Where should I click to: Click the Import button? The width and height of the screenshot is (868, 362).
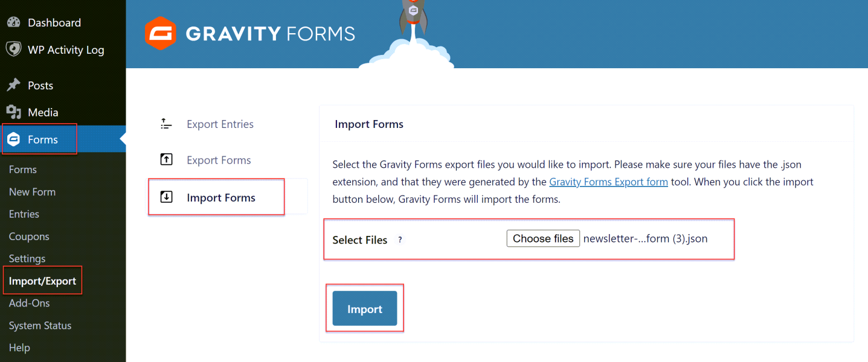364,308
